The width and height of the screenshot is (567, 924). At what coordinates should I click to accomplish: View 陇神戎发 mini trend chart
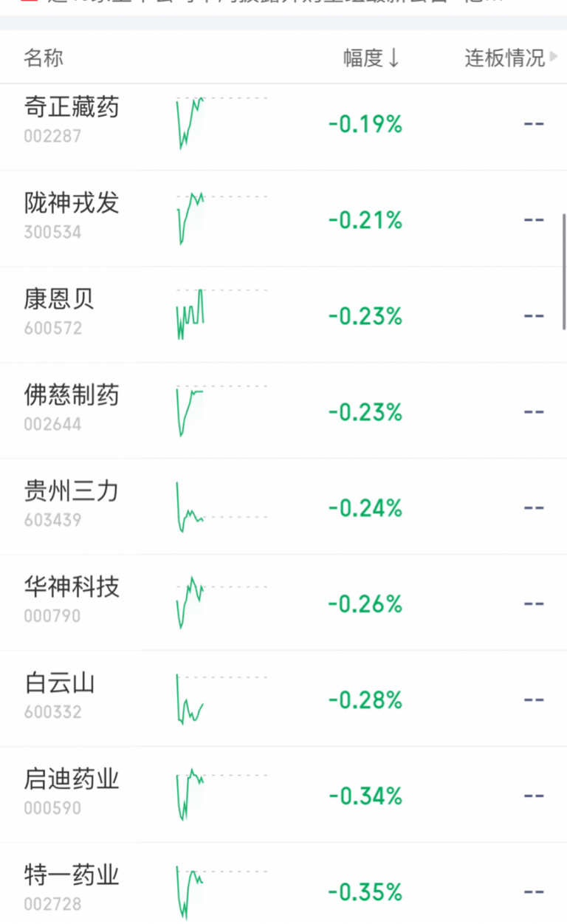(221, 218)
